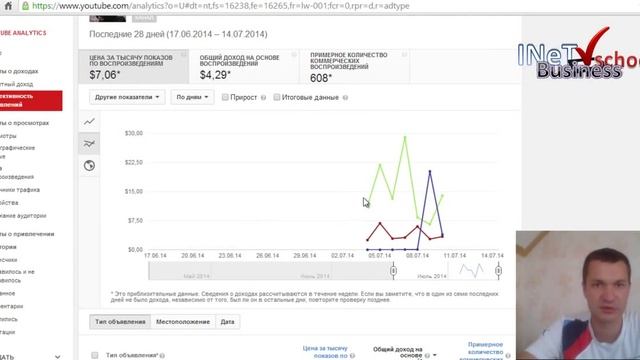Click the UBE ANALYTICS sidebar heading
640x360 pixels.
(x=23, y=33)
